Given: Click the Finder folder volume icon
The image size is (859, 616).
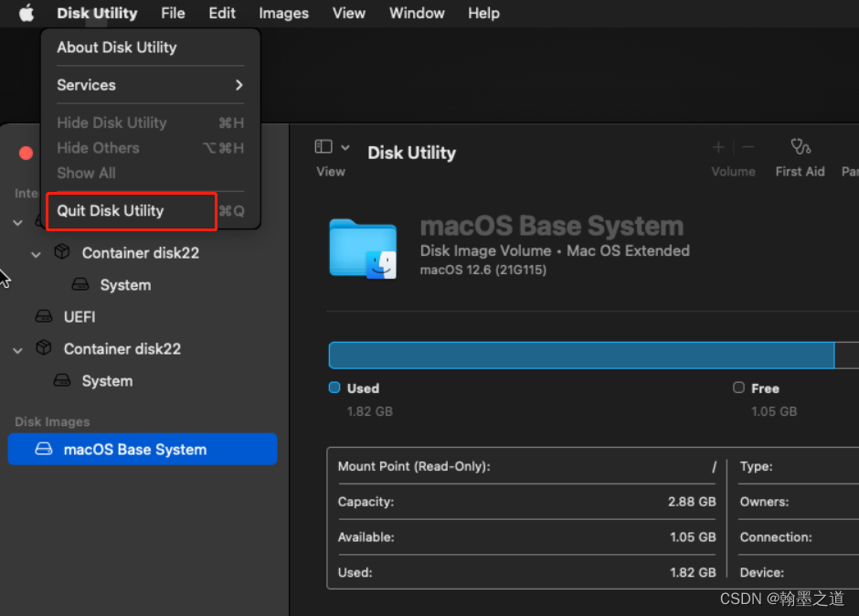Looking at the screenshot, I should click(x=363, y=249).
